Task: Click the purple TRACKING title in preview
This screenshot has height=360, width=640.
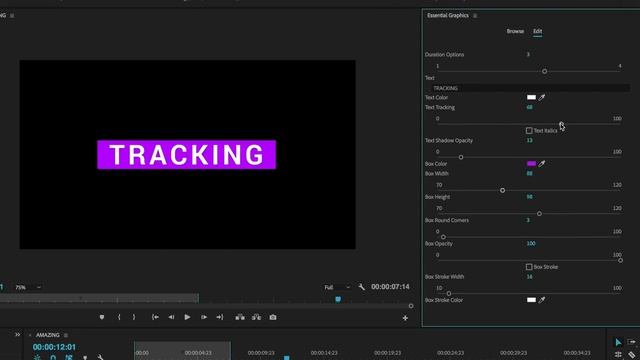Action: 187,155
